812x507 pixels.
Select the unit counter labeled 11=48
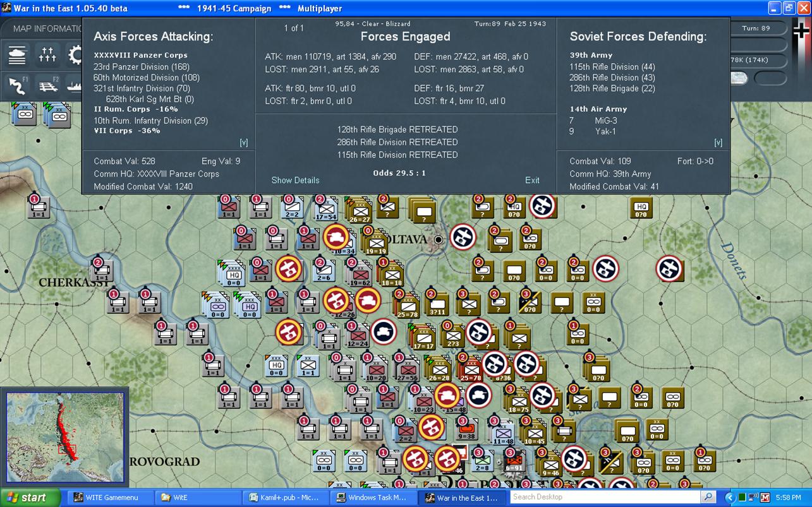click(503, 432)
